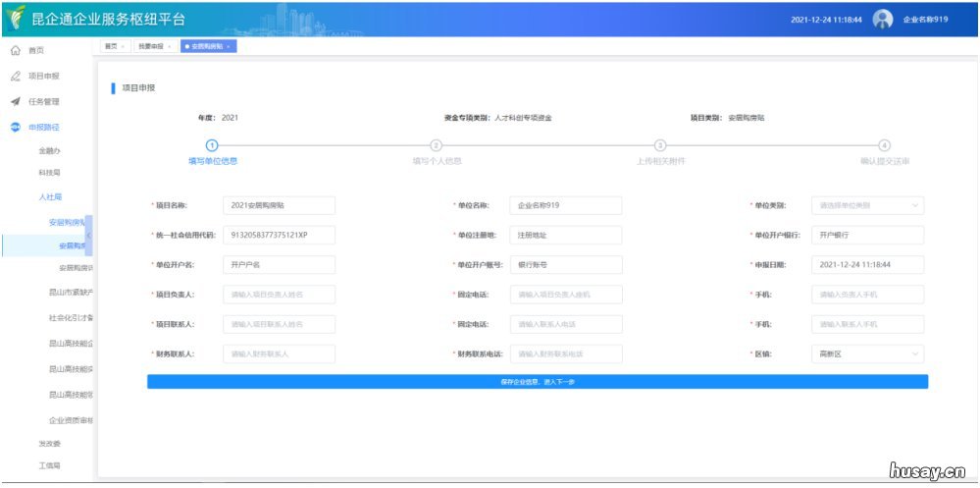The height and width of the screenshot is (488, 980).
Task: Click the 项目负责人 name input field
Action: click(x=279, y=295)
